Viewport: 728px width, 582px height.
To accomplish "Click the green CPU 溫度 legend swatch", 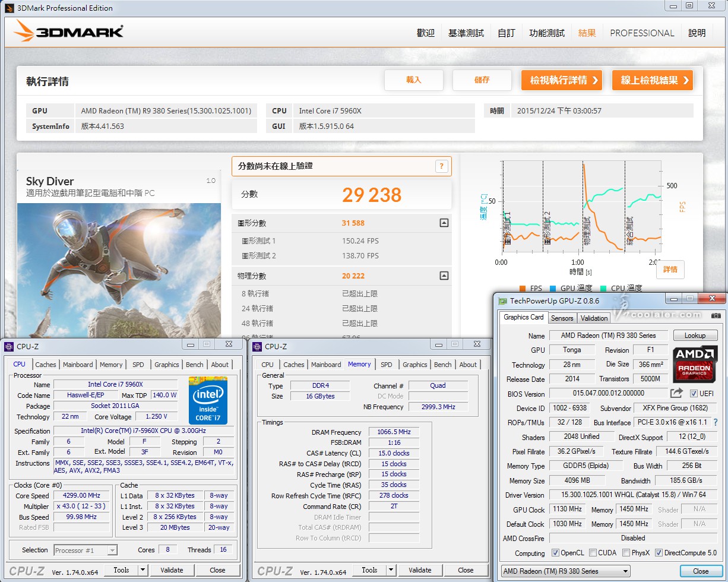I will [603, 289].
